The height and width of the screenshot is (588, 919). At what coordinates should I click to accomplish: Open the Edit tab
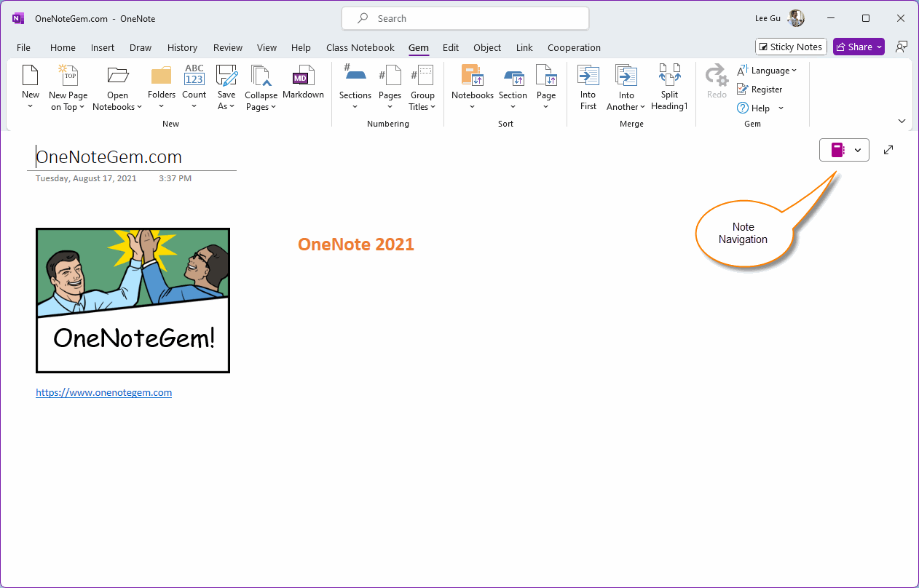coord(451,47)
